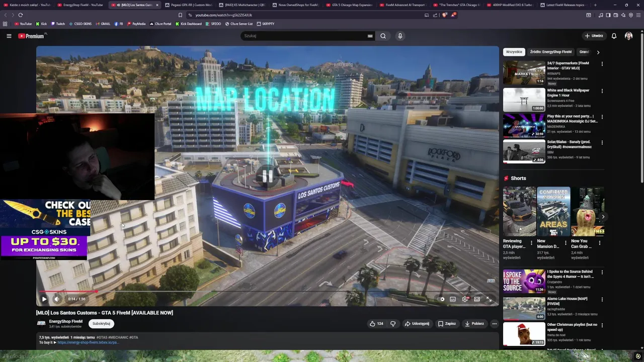Reload the page in browser toolbar
Viewport: 644px width, 362px height.
(x=21, y=15)
